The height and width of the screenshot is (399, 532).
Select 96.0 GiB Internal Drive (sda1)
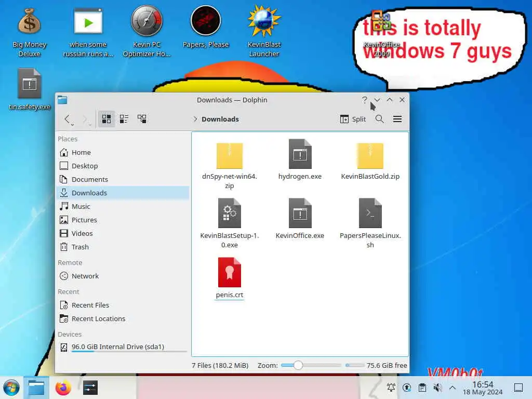click(x=123, y=347)
